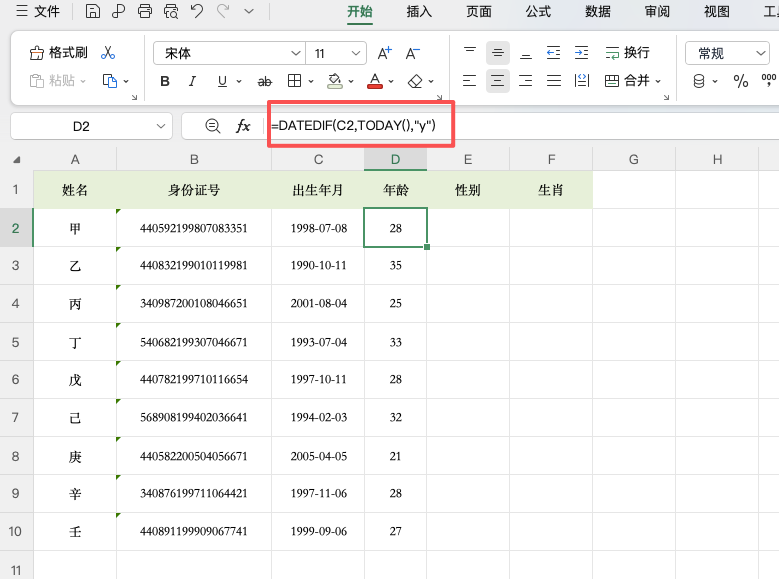The image size is (779, 579).
Task: Expand quick access toolbar dropdown
Action: coord(249,11)
